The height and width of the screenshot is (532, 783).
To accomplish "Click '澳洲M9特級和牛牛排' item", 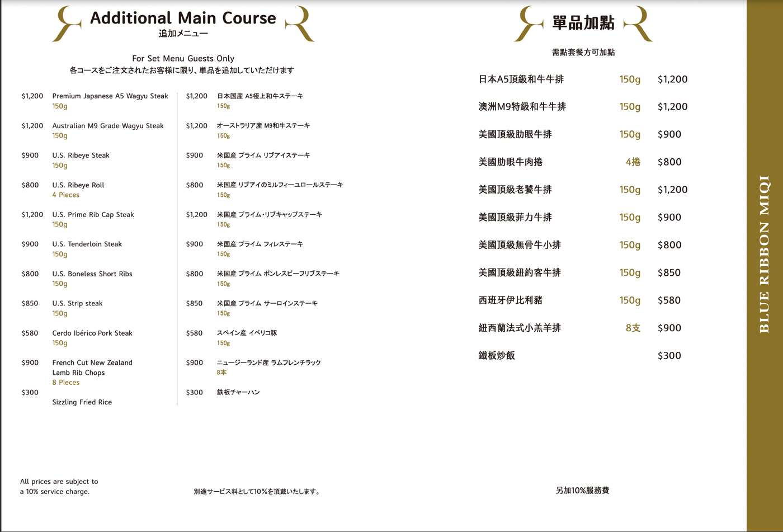I will pyautogui.click(x=522, y=107).
